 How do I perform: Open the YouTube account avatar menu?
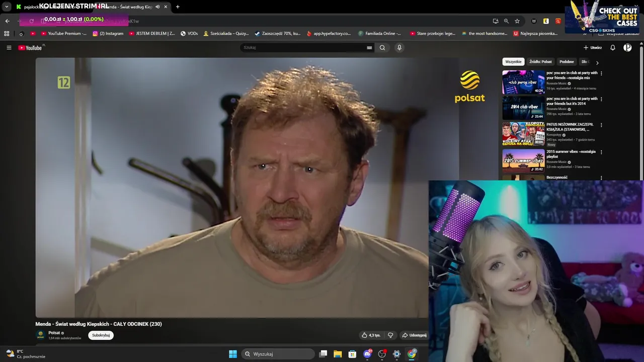[x=627, y=48]
